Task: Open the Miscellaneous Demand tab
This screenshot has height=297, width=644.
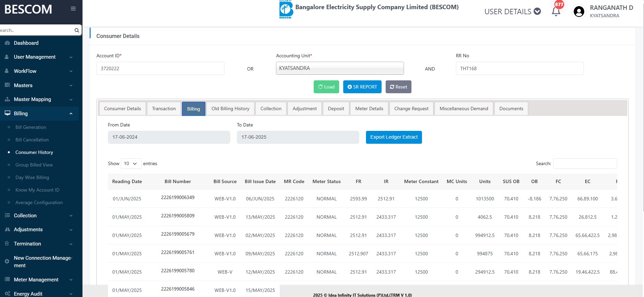Action: [464, 108]
